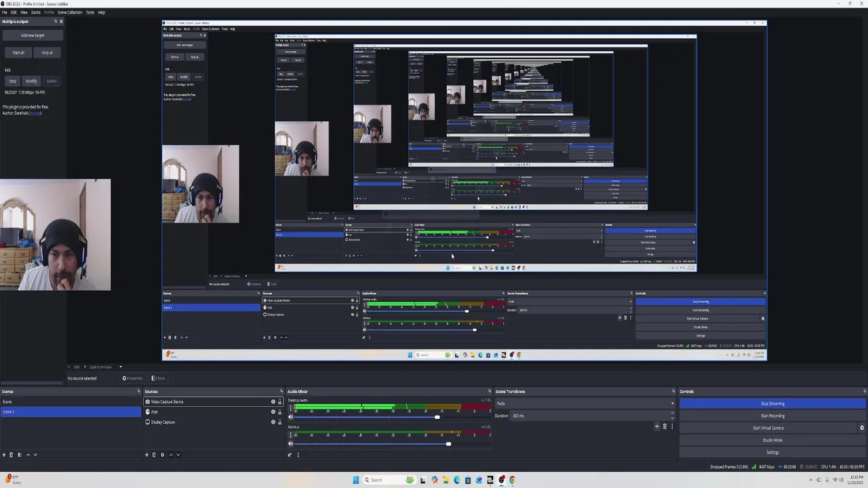
Task: Add a configurable transition plus icon
Action: pos(656,426)
